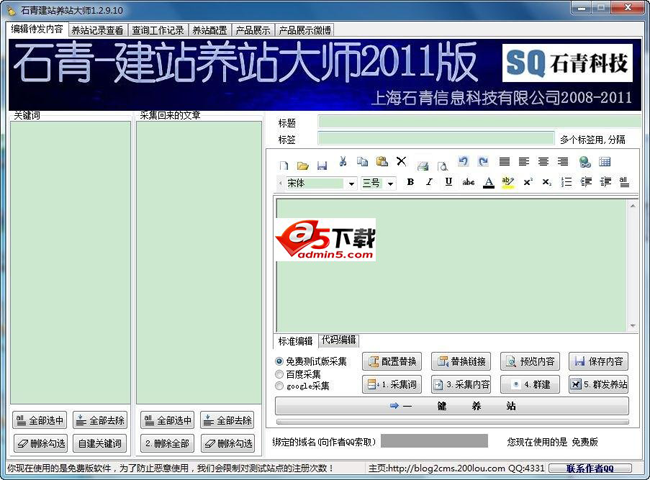Print with the printer icon
The image size is (650, 480).
[x=423, y=166]
